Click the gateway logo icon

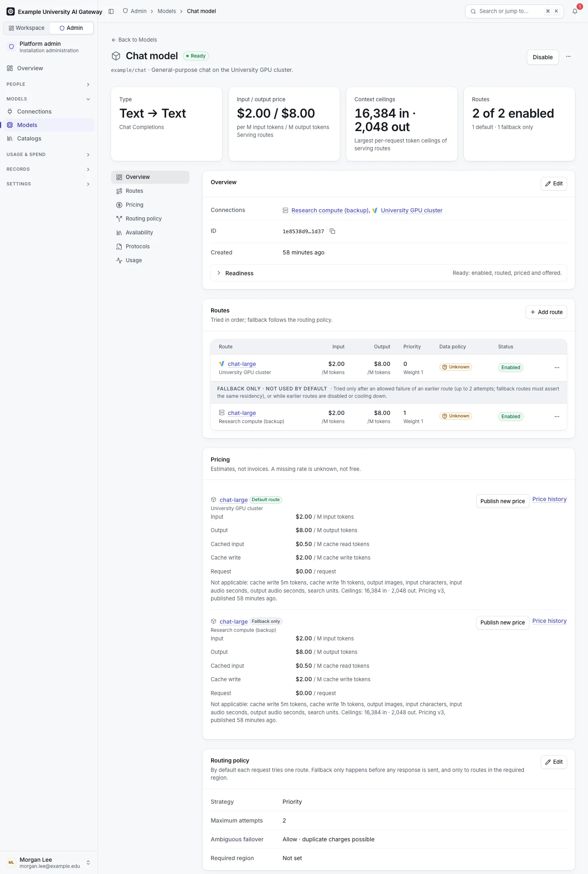tap(11, 11)
